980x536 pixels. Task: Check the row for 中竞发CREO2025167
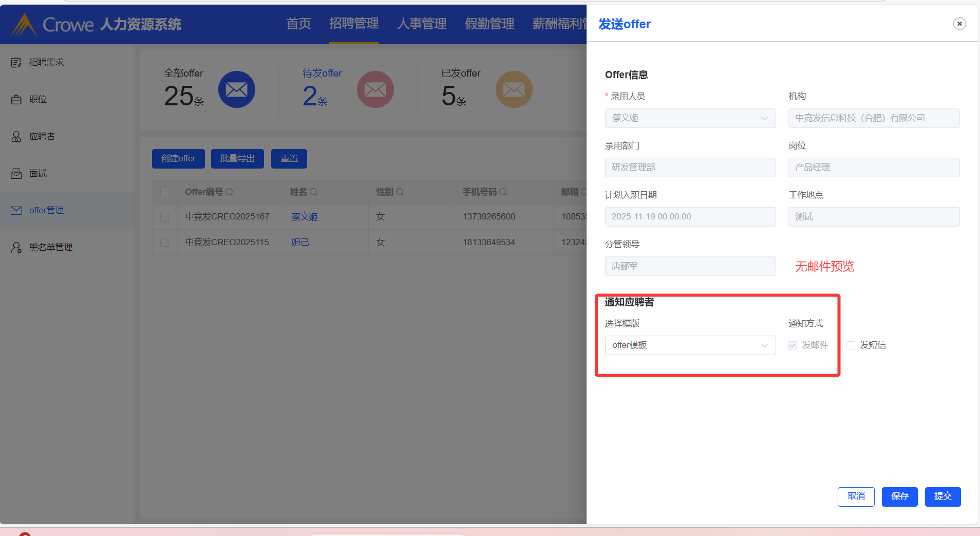coord(165,217)
